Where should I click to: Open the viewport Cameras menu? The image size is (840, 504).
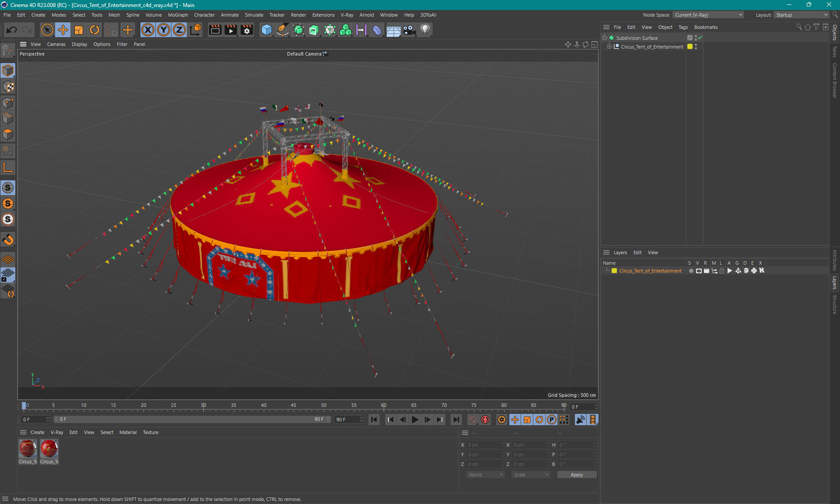56,44
